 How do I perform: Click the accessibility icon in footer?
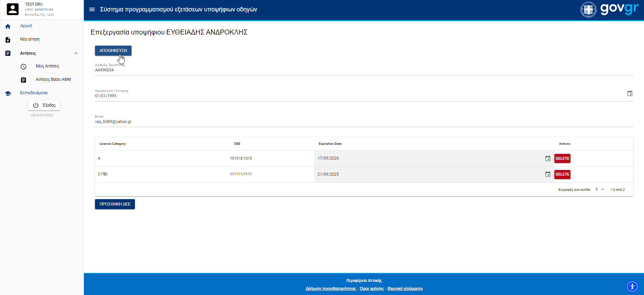pos(632,287)
